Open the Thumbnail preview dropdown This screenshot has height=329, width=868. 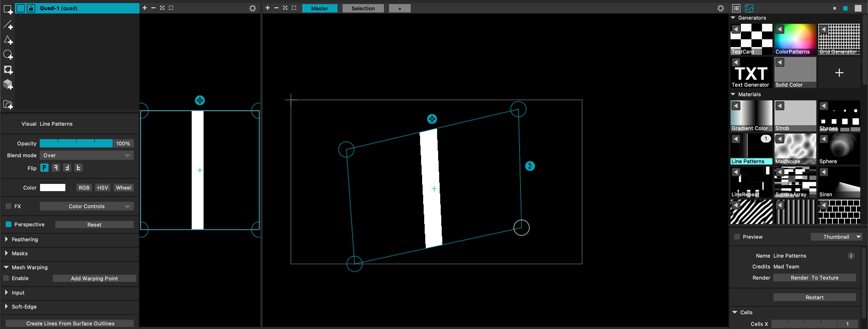[836, 237]
